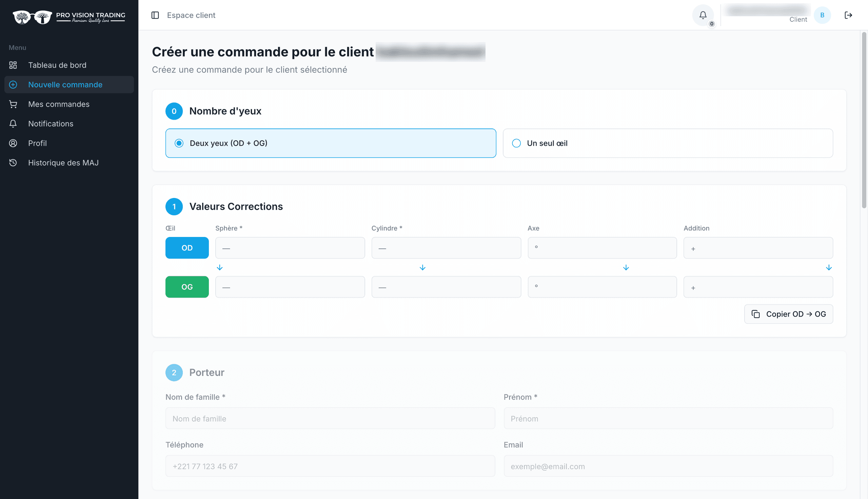
Task: Copy Axe value down to OG arrow
Action: (x=626, y=267)
